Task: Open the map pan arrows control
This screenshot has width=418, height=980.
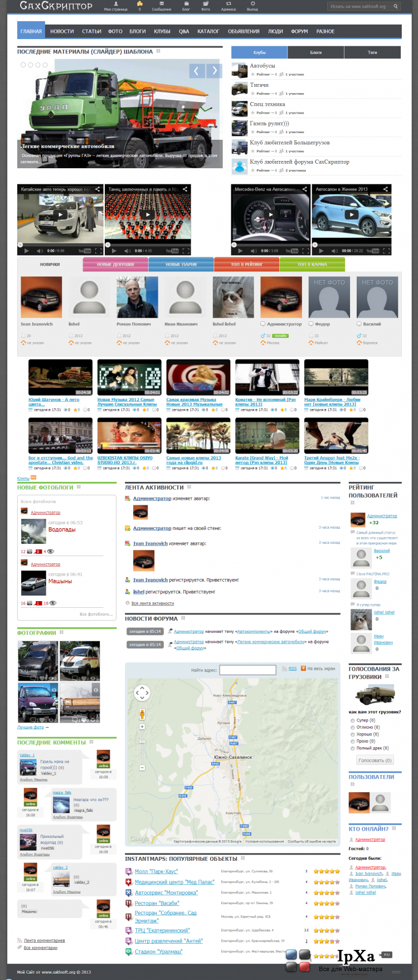Action: (x=142, y=693)
